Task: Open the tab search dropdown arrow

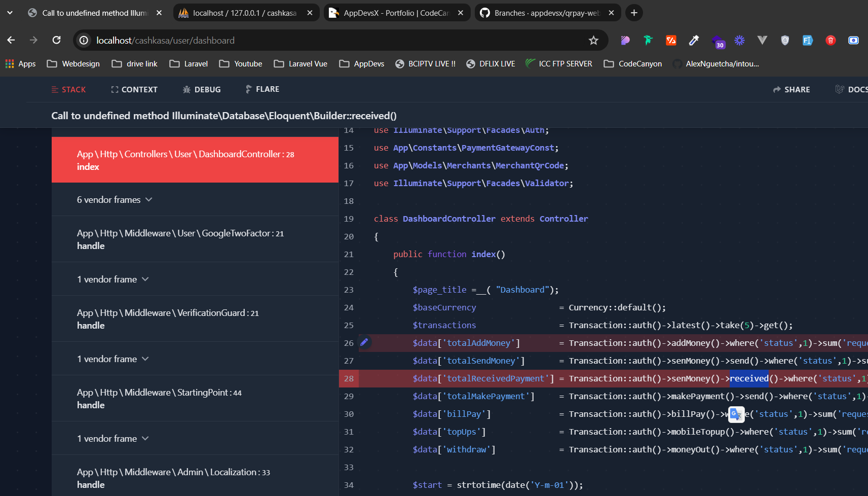Action: click(x=10, y=13)
